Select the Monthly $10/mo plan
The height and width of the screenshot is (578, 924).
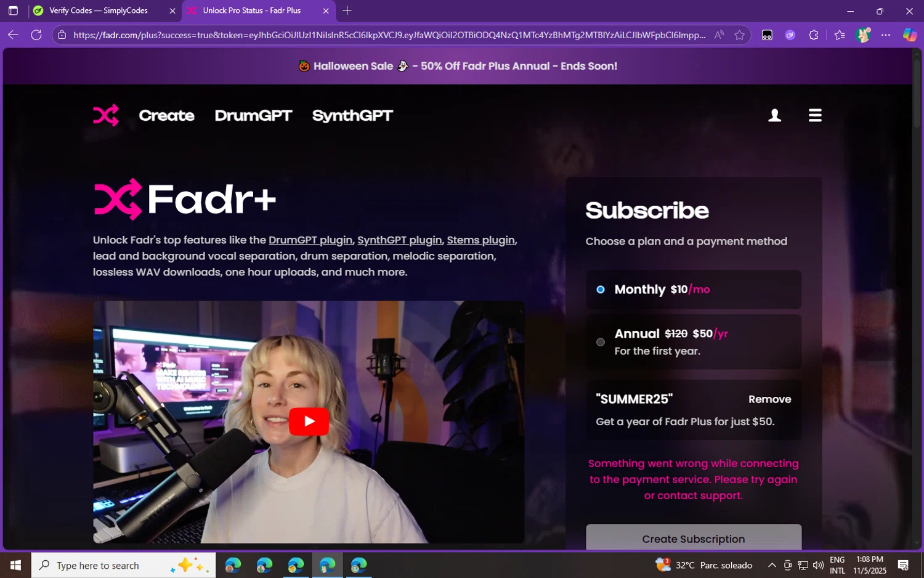click(694, 289)
